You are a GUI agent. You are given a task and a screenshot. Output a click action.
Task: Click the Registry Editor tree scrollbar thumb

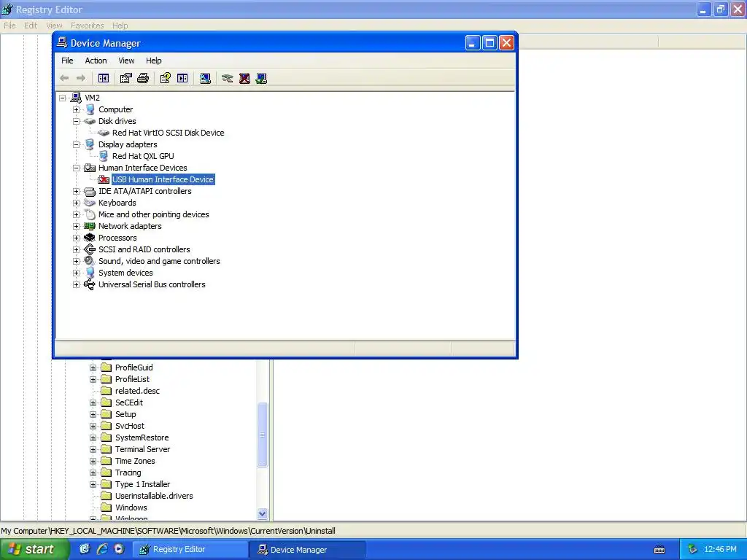(263, 435)
